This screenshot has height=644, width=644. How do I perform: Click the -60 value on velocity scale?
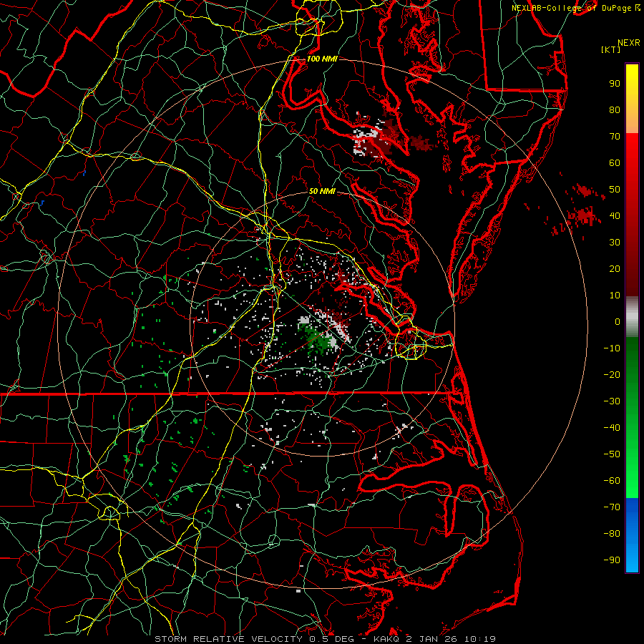tap(612, 481)
